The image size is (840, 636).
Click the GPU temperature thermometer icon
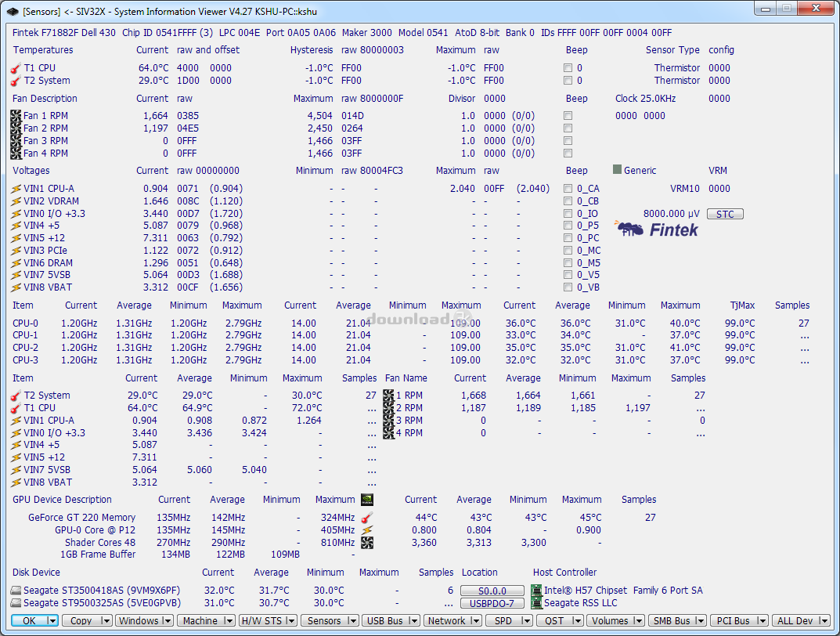(367, 518)
